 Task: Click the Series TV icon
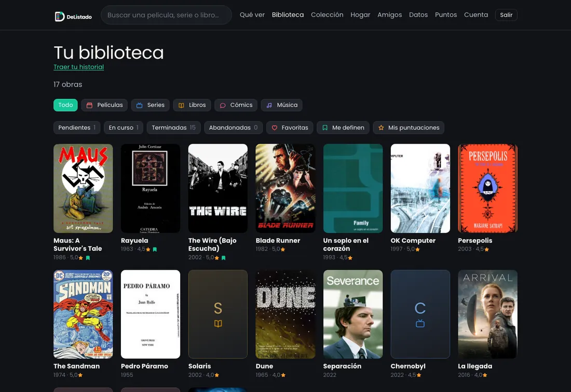139,105
